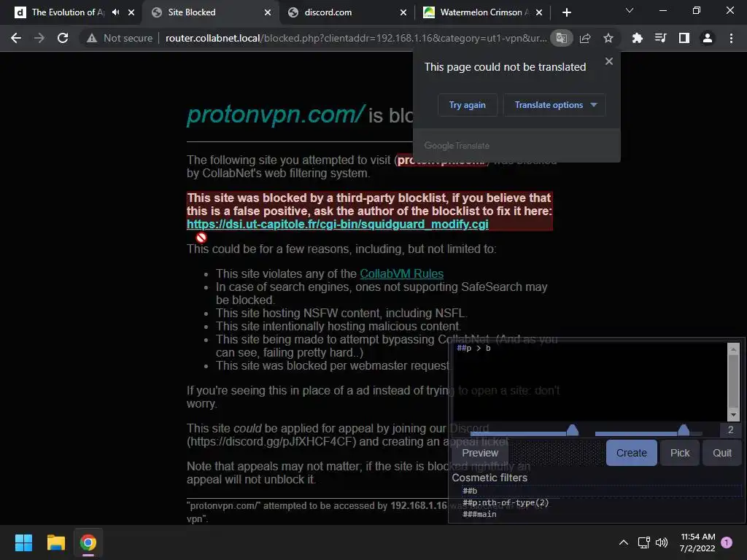Expand the Translate options dropdown
747x560 pixels.
point(554,105)
